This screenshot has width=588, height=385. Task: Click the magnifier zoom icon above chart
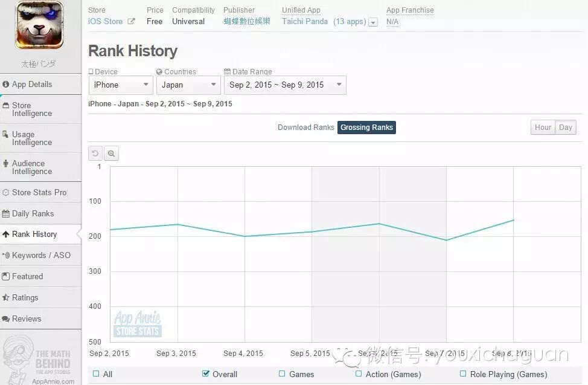[111, 154]
